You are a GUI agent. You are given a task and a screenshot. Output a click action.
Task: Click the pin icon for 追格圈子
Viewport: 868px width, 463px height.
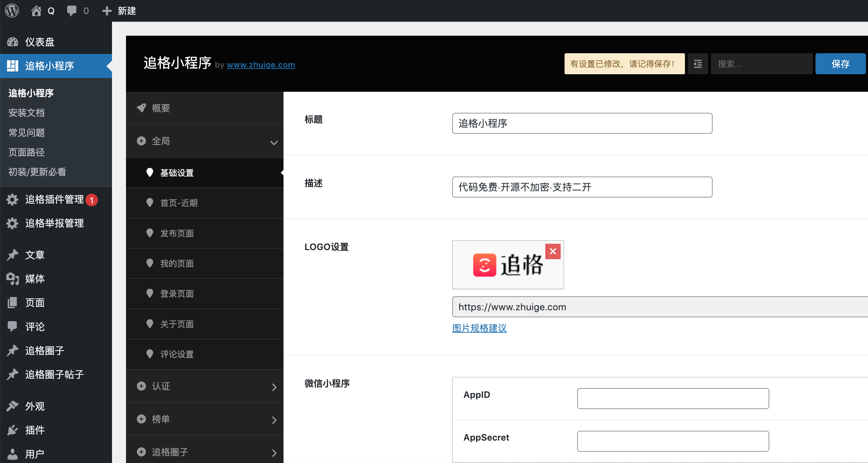click(x=12, y=351)
